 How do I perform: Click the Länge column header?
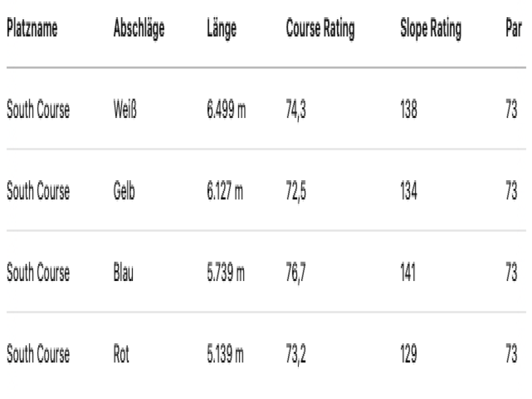click(x=222, y=29)
